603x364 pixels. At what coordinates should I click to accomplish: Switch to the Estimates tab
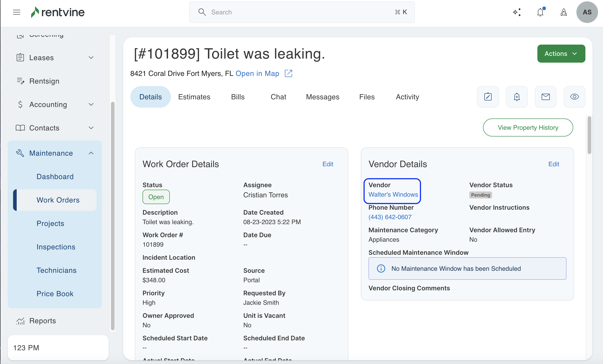tap(194, 97)
